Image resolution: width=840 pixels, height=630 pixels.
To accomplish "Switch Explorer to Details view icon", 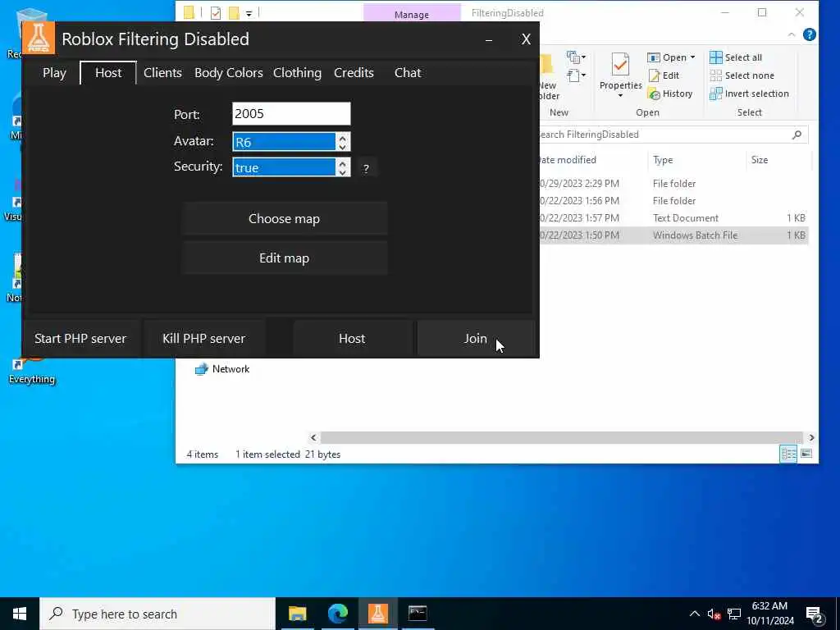I will tap(788, 454).
